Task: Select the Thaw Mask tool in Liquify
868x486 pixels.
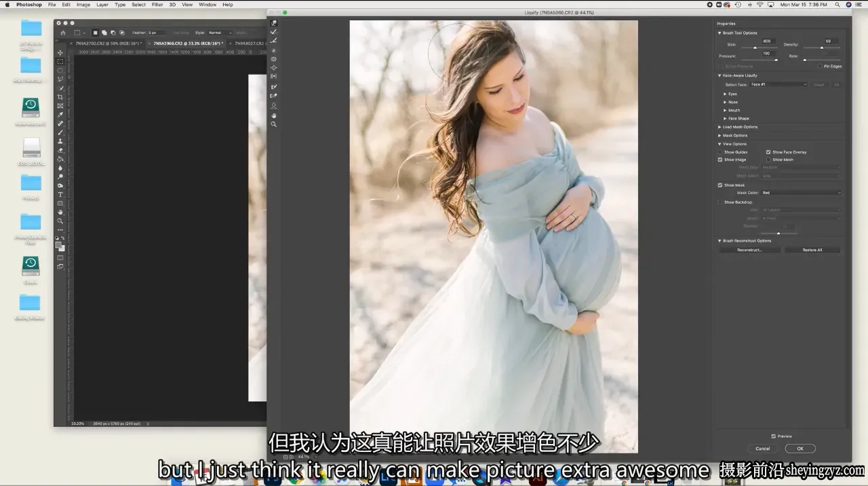Action: click(x=274, y=96)
